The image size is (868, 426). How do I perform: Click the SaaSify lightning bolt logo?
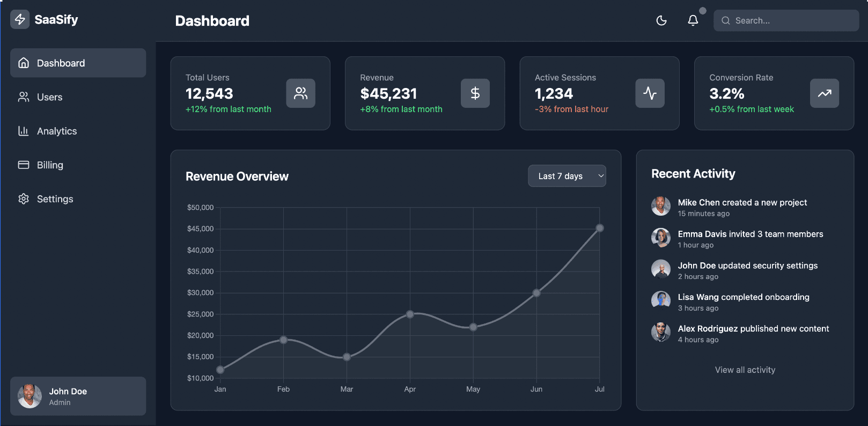[x=20, y=20]
